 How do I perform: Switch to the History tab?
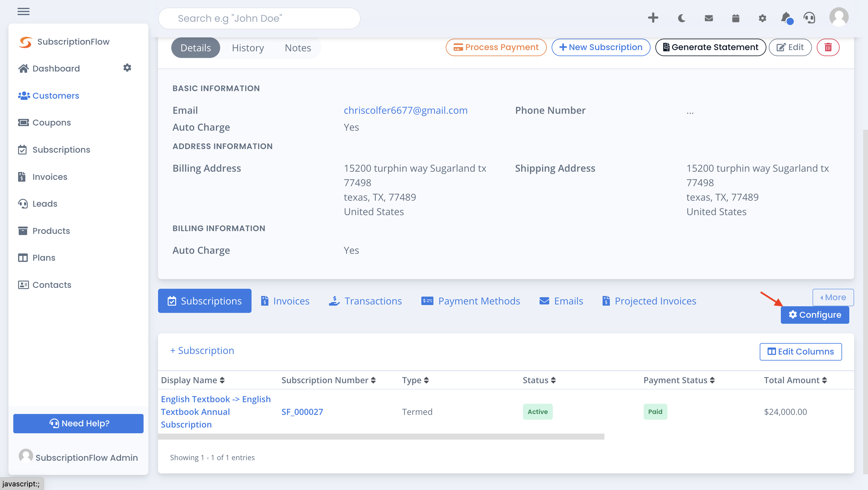(248, 48)
